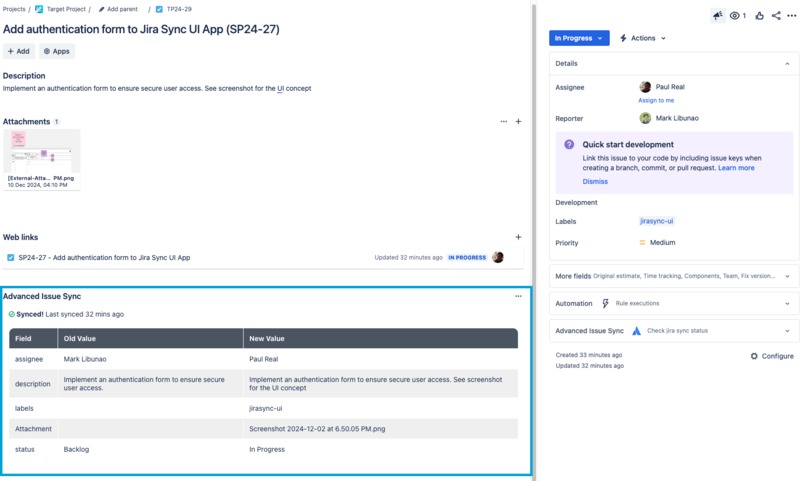Click the SP24-27 web link task icon

point(10,257)
